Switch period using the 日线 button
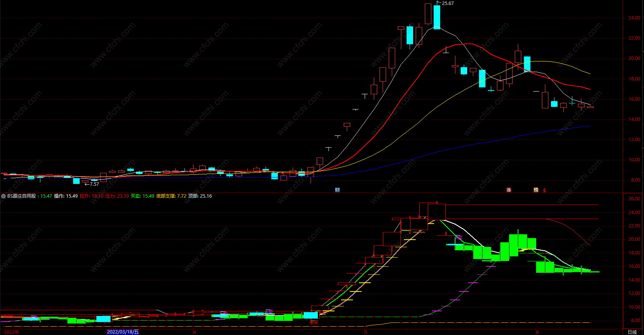This screenshot has width=644, height=335. (632, 332)
